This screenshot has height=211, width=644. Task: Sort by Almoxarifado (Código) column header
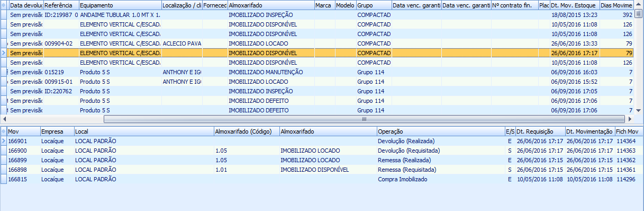(247, 131)
